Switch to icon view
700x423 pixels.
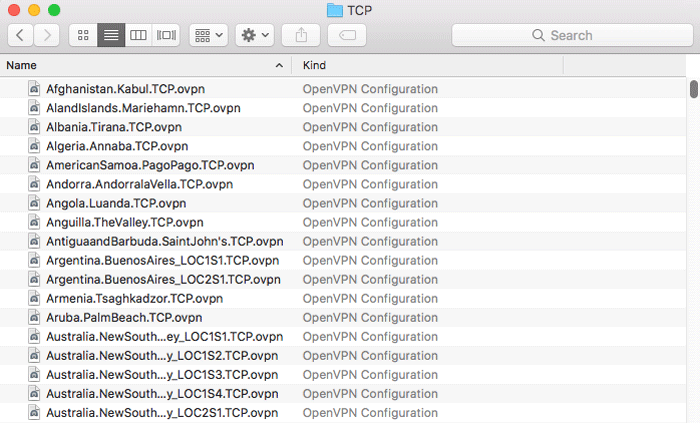tap(83, 35)
